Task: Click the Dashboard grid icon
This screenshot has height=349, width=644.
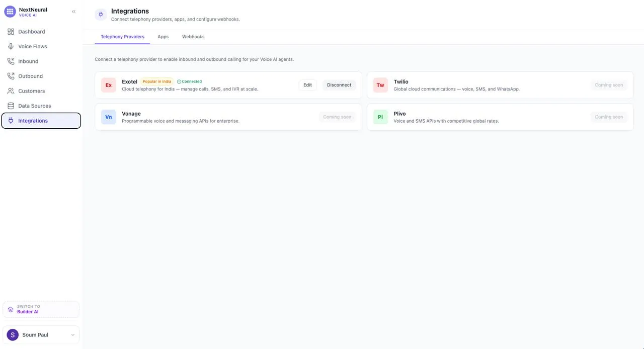Action: (x=11, y=32)
